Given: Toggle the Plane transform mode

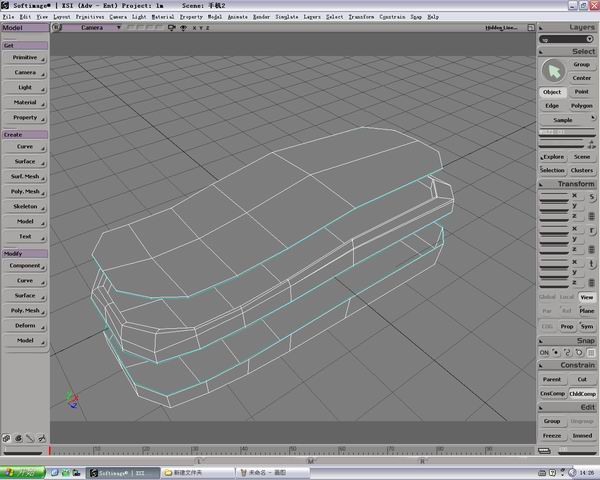Looking at the screenshot, I should (x=587, y=311).
